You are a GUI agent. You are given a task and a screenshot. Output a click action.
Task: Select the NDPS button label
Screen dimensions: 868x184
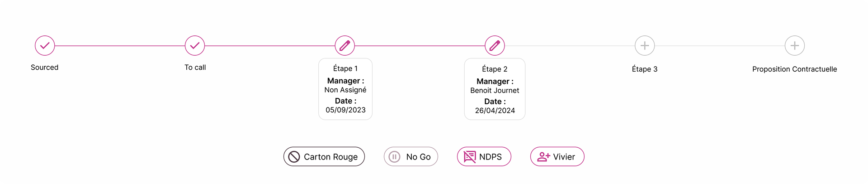(491, 157)
